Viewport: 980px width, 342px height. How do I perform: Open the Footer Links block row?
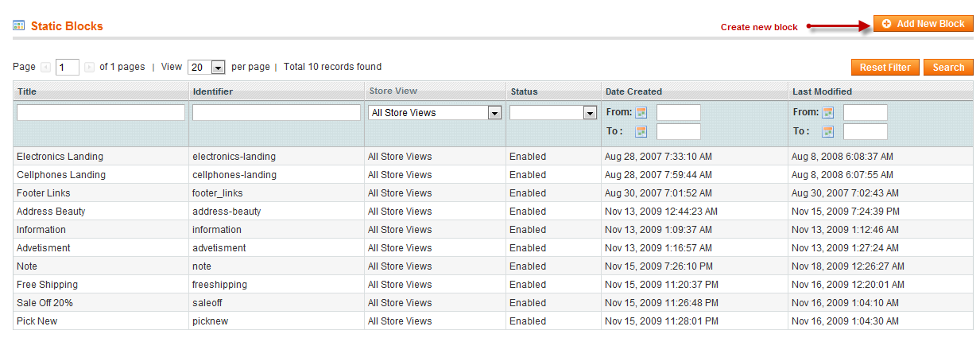pos(493,193)
